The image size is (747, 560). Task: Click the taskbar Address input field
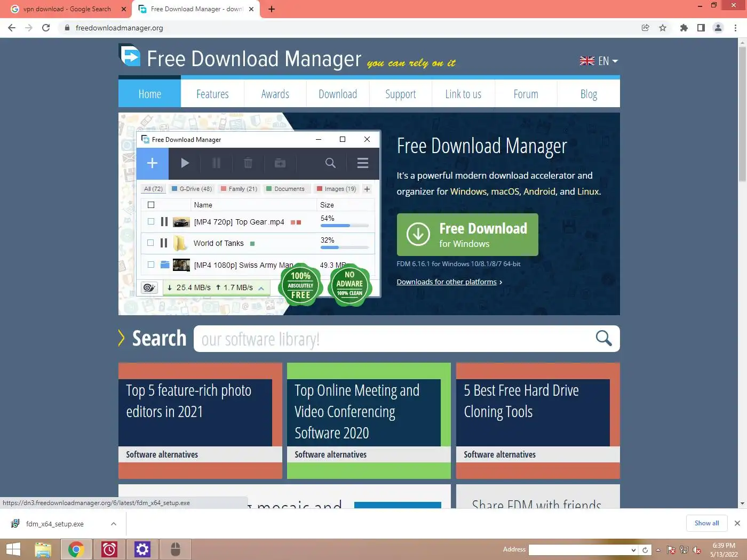tap(579, 550)
